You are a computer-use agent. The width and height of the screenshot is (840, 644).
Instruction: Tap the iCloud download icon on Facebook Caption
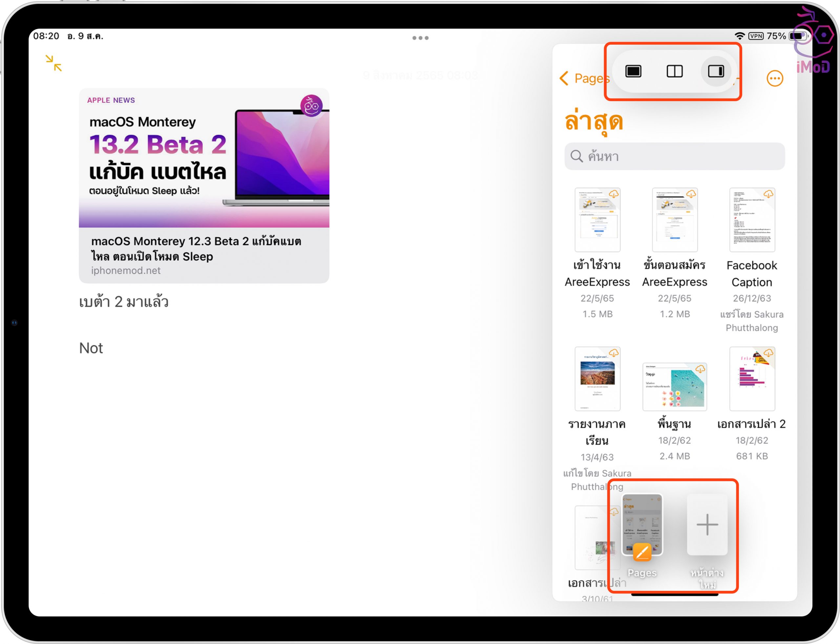click(x=768, y=194)
